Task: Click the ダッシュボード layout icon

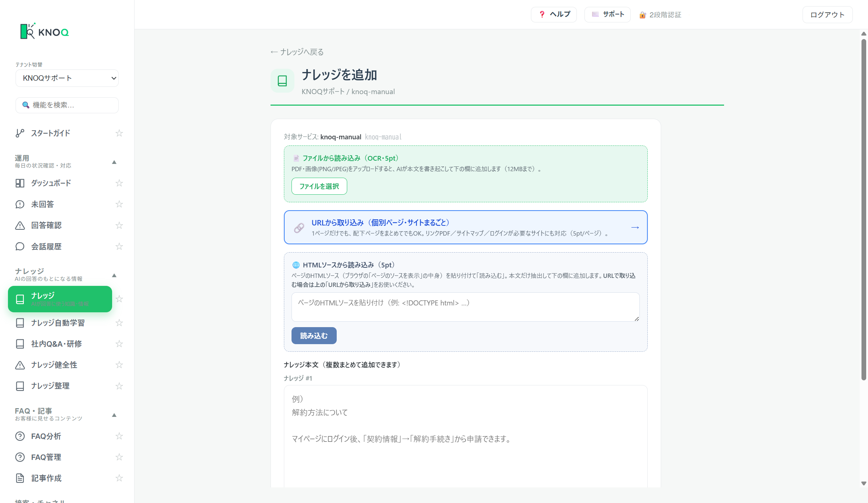Action: click(20, 183)
